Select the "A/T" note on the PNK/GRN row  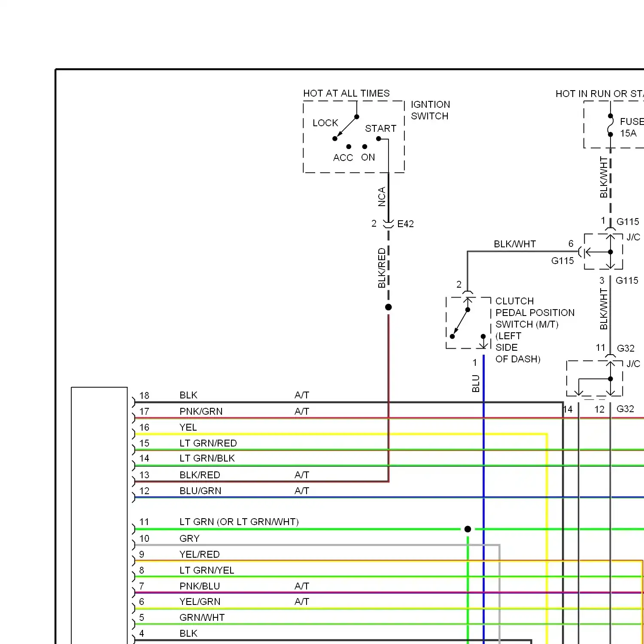tap(302, 411)
